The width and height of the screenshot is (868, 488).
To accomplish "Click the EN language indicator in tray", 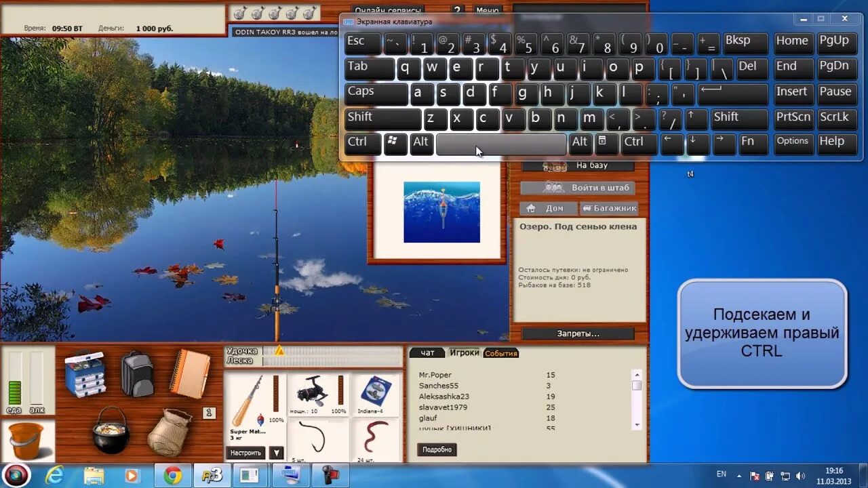I will pos(722,474).
